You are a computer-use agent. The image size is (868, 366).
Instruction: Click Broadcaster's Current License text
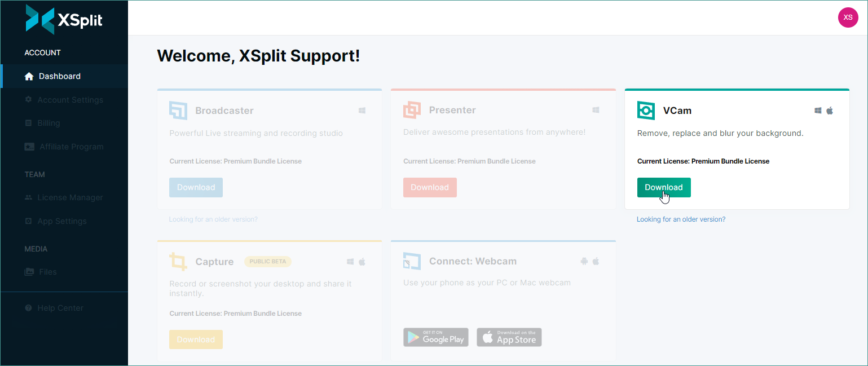236,161
